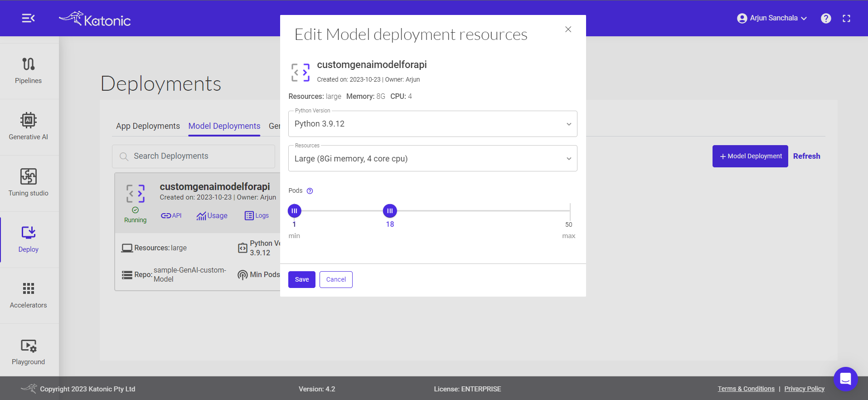Open Terms & Conditions link
Screen dimensions: 868x400
(746, 389)
